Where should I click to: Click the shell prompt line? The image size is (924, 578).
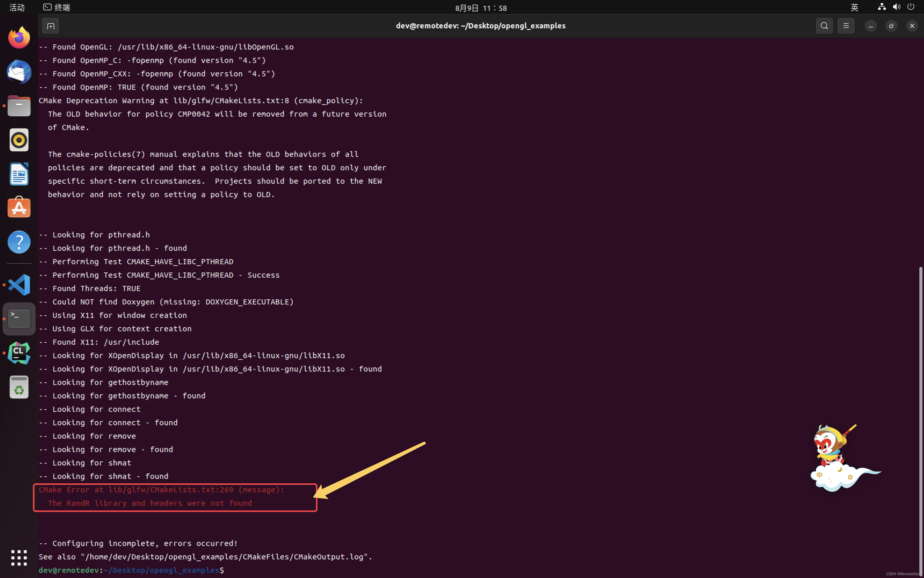pyautogui.click(x=131, y=570)
